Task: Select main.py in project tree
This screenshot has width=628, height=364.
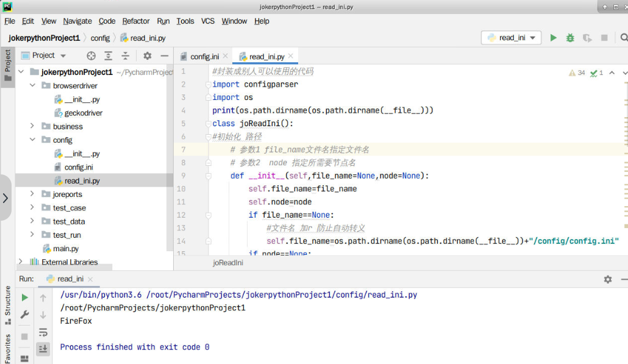Action: tap(66, 248)
